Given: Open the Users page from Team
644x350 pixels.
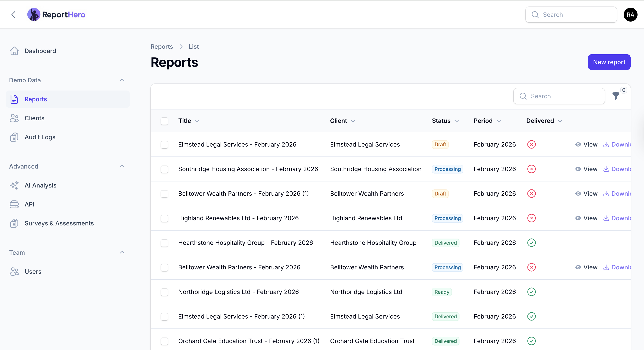Looking at the screenshot, I should (x=33, y=272).
